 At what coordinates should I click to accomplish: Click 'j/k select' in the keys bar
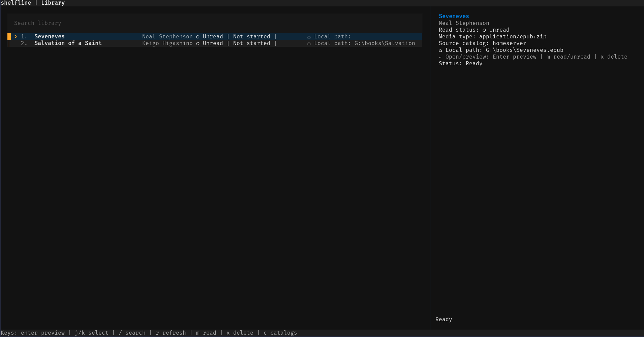click(x=92, y=333)
